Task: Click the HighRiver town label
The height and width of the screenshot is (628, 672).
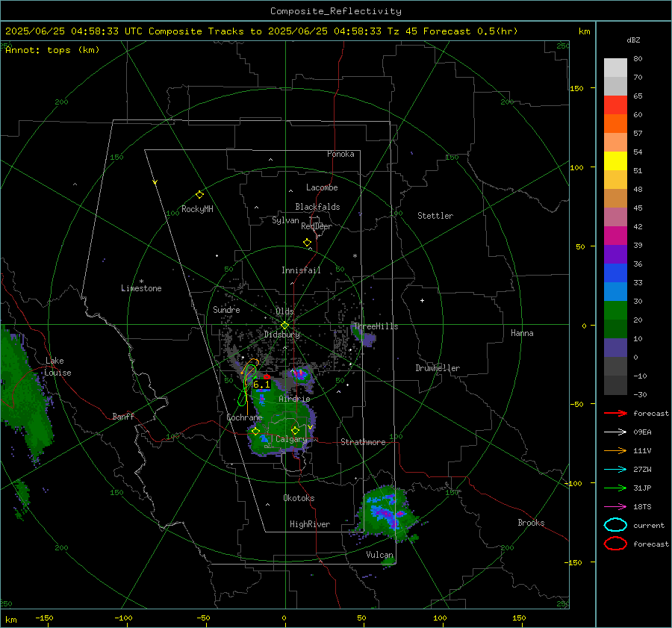Action: click(309, 524)
